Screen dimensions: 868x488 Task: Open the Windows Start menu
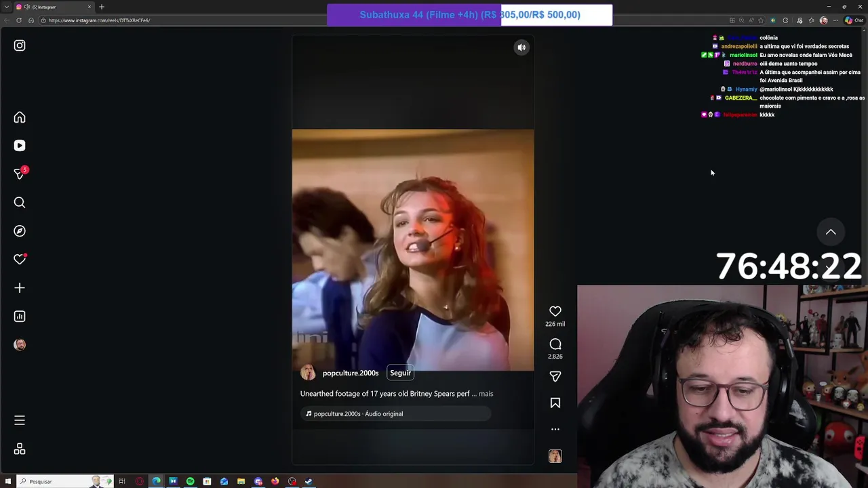coord(8,481)
